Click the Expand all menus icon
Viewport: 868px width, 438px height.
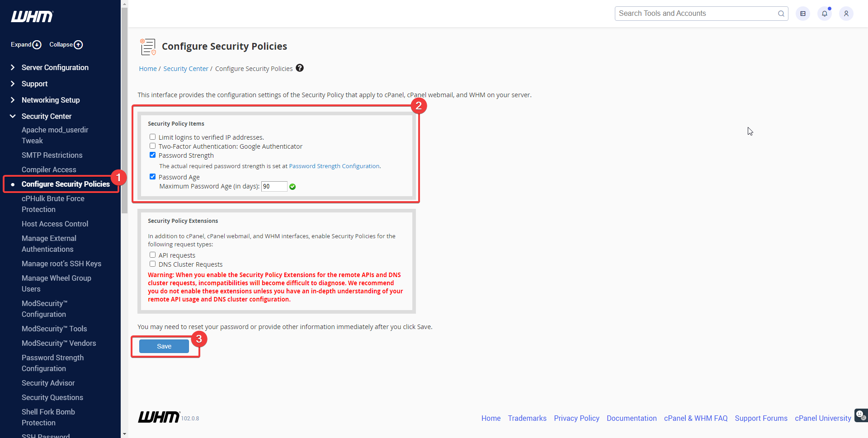click(x=37, y=45)
